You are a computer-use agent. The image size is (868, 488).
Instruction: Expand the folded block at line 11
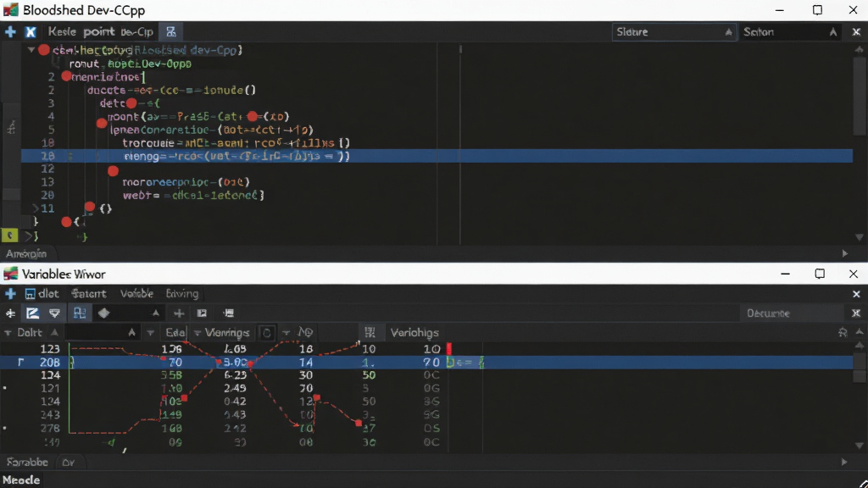(x=35, y=208)
